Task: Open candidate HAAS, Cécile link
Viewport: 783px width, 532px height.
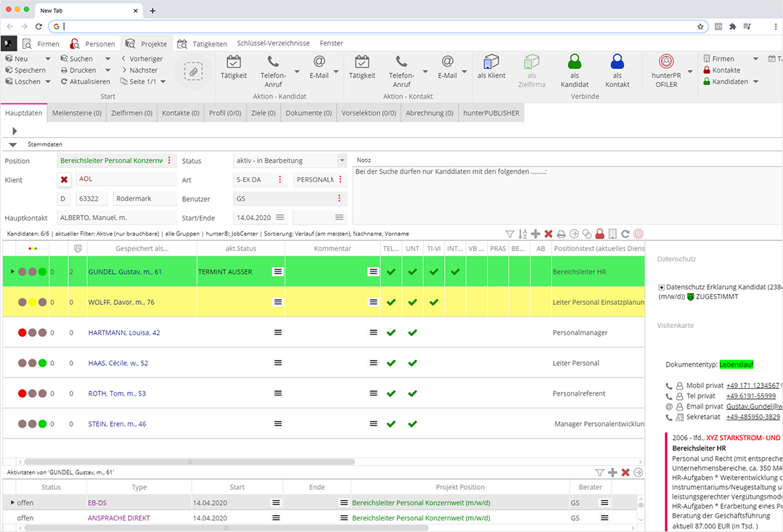Action: 118,363
